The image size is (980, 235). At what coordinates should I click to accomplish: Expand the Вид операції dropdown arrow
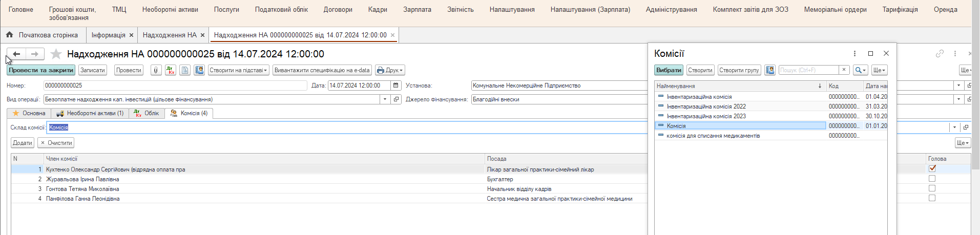385,99
